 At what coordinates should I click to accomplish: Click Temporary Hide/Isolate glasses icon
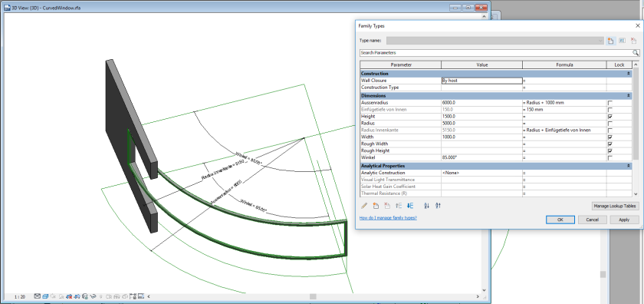pyautogui.click(x=94, y=296)
